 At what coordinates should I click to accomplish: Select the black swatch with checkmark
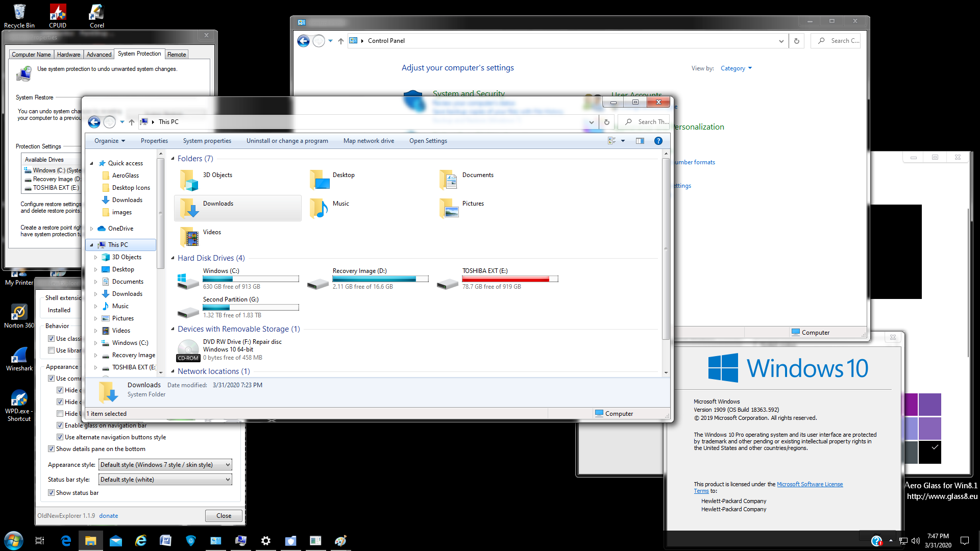click(930, 452)
